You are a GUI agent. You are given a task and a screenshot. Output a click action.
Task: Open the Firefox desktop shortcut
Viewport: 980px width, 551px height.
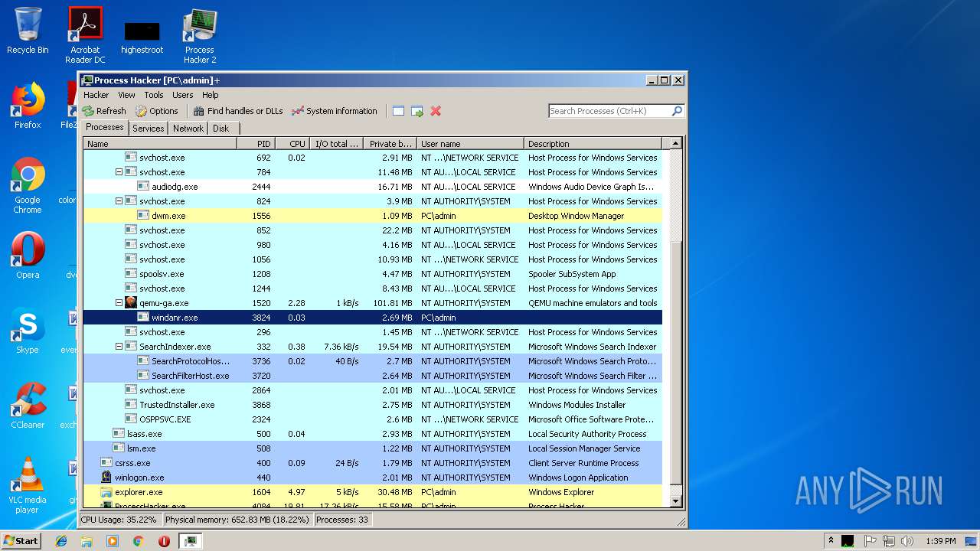(28, 106)
